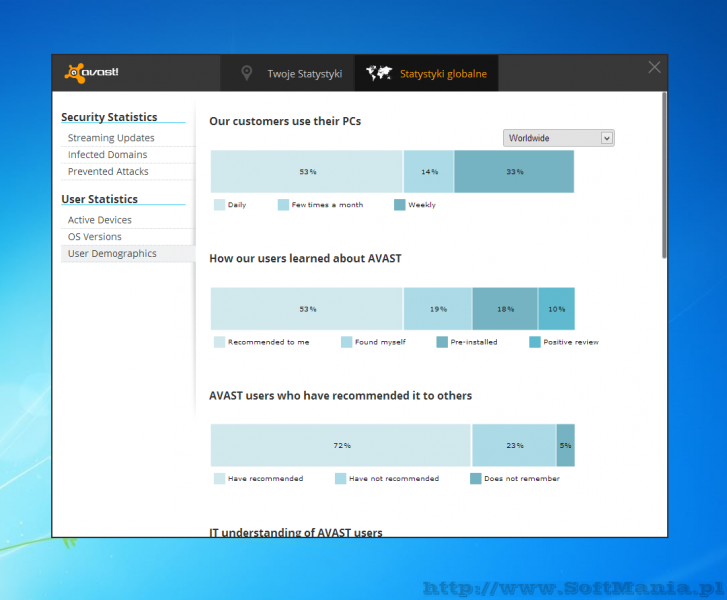Click the 10% Positive review bar segment
Viewport: 727px width, 600px height.
click(x=556, y=308)
